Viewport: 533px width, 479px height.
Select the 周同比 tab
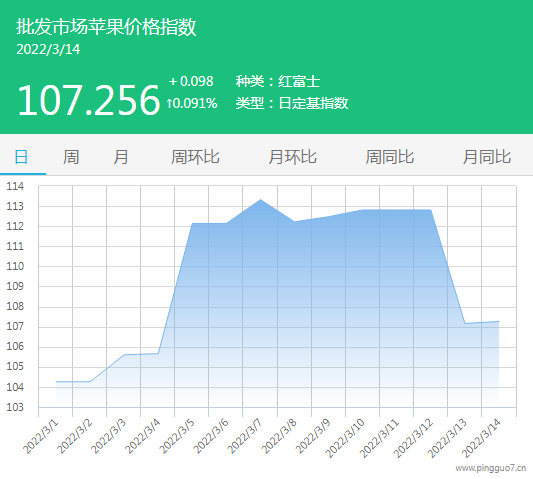[390, 157]
